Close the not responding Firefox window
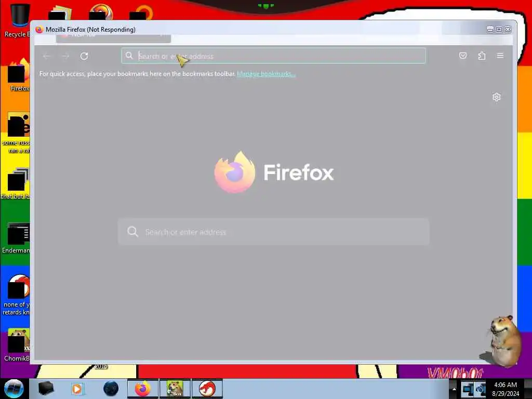 point(508,30)
